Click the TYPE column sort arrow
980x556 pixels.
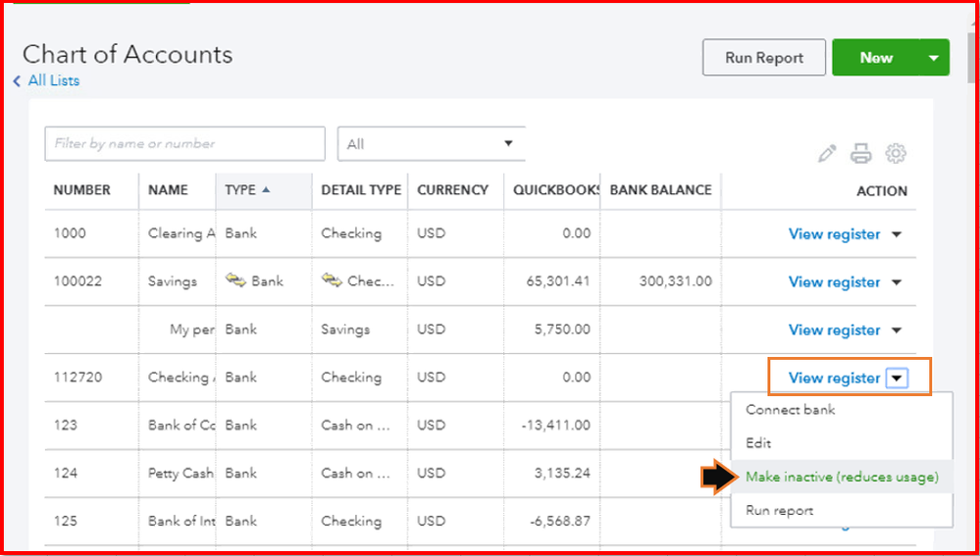tap(266, 190)
